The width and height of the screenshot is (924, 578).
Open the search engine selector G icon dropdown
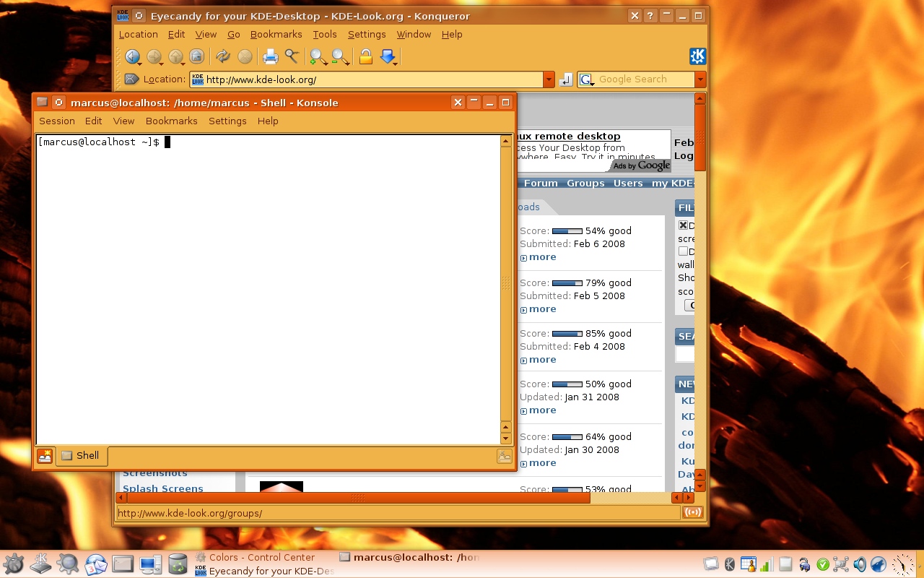click(587, 79)
